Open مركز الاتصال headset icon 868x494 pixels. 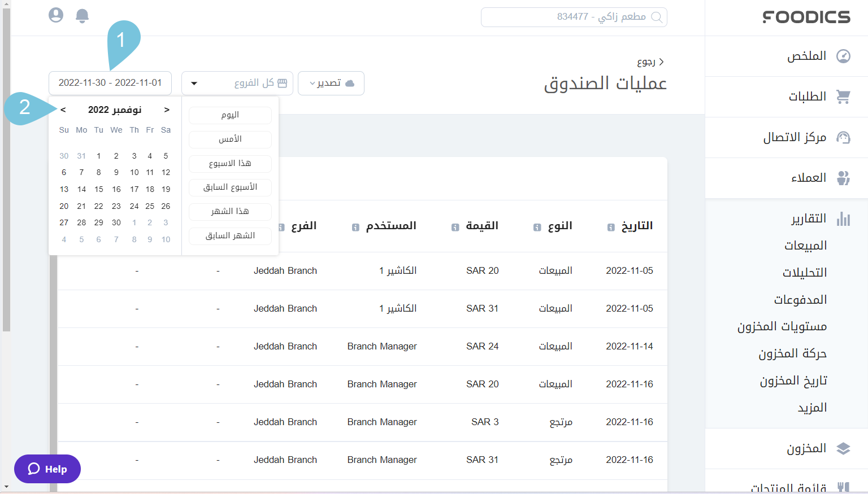tap(843, 137)
